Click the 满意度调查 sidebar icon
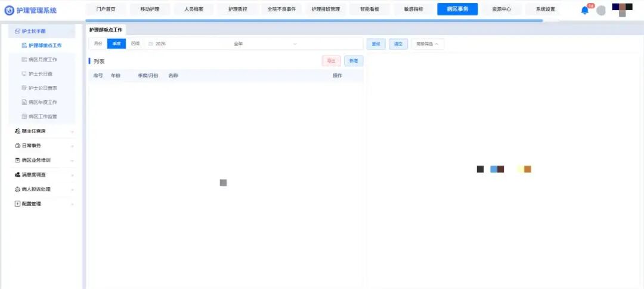Image resolution: width=644 pixels, height=289 pixels. 17,175
